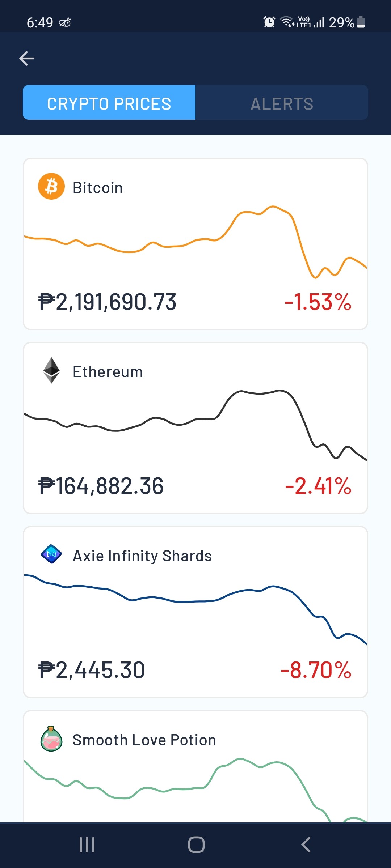Click the Ethereum diamond logo icon

coord(51,370)
